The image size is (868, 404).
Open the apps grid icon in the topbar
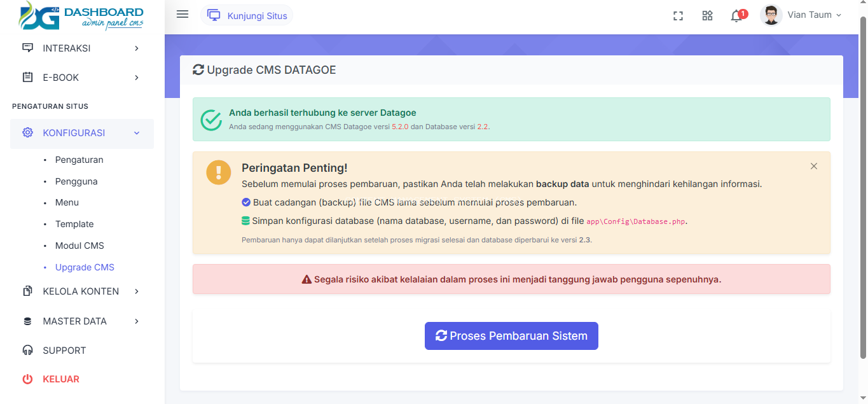(707, 15)
